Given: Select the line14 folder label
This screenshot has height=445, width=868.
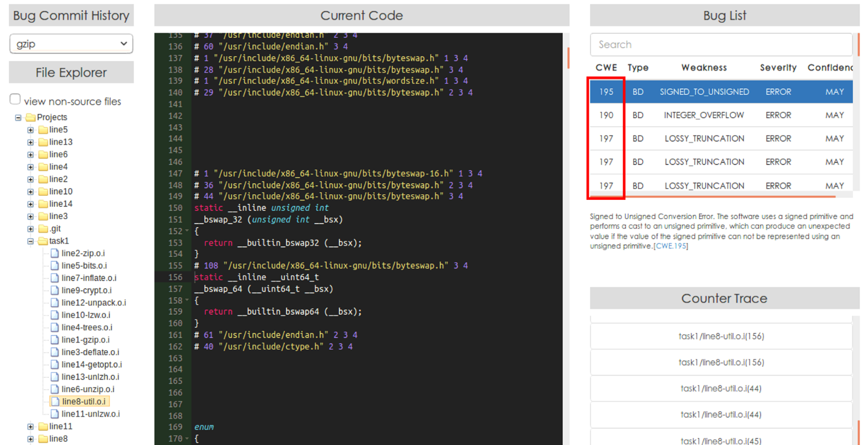Looking at the screenshot, I should coord(60,204).
